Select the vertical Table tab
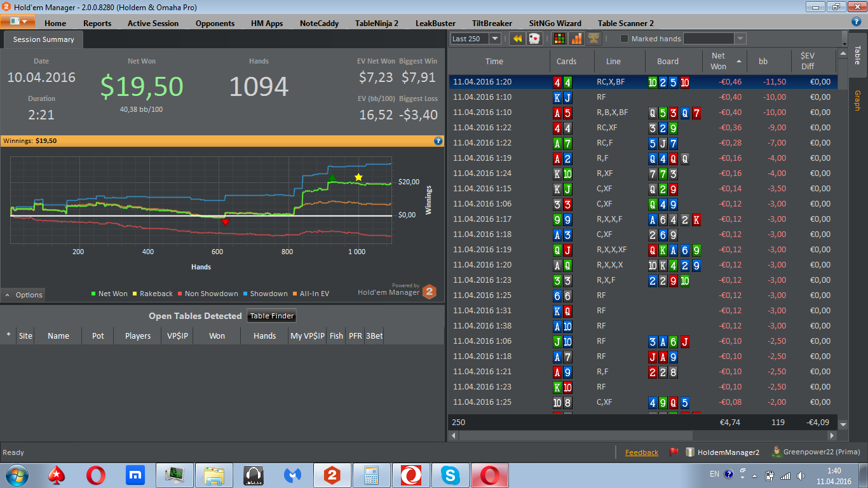The height and width of the screenshot is (488, 868). click(x=858, y=55)
